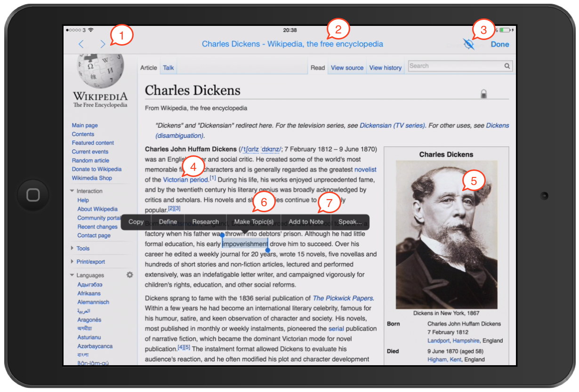Go forward with the right chevron
Viewport: 579px width, 392px height.
click(x=103, y=44)
